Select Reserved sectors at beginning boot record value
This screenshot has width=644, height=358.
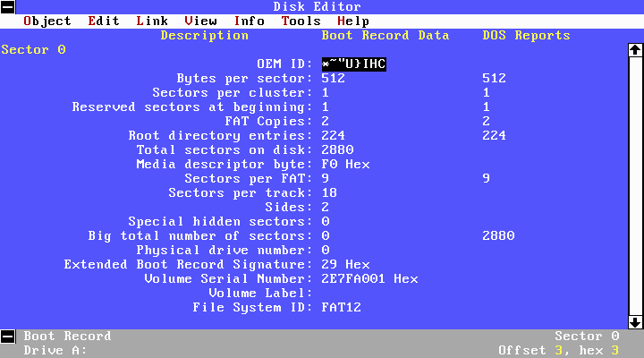tap(326, 107)
